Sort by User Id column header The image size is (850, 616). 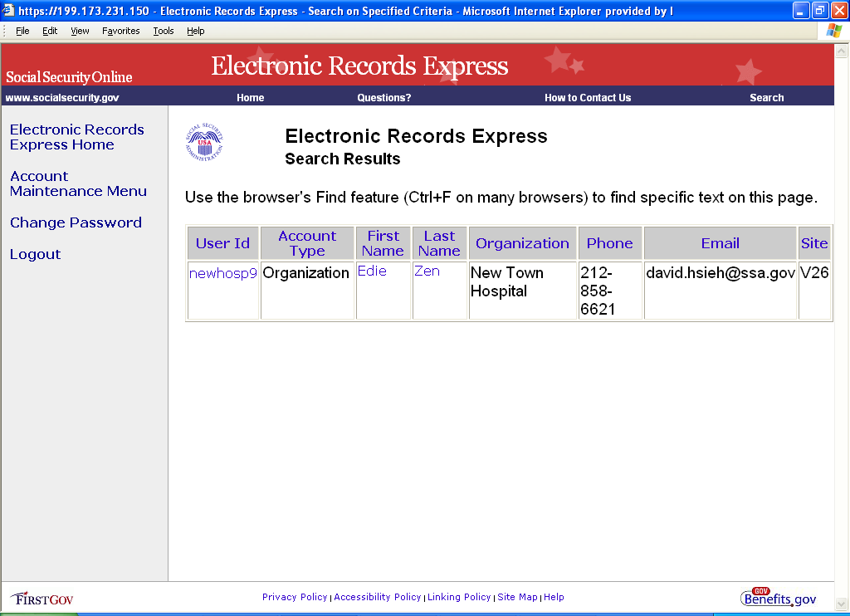pyautogui.click(x=222, y=243)
